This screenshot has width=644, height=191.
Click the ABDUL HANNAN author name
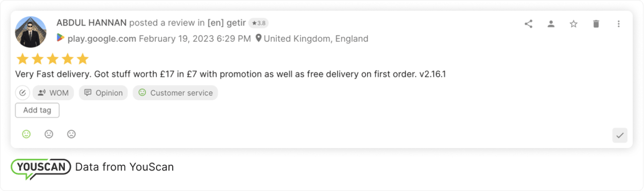(92, 23)
